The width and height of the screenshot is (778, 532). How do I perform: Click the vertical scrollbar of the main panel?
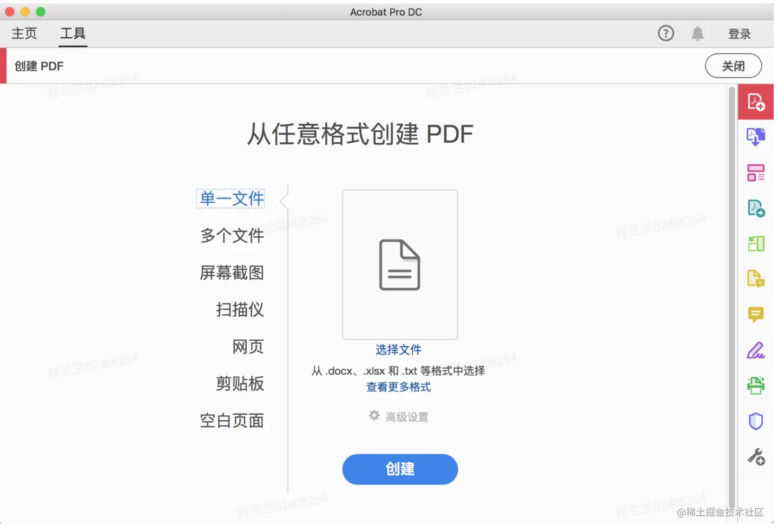tap(731, 297)
